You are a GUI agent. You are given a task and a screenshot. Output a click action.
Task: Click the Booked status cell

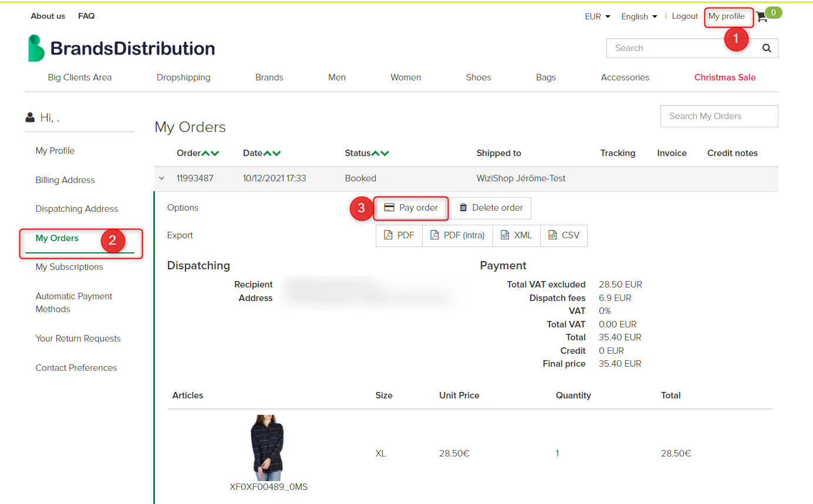pos(360,178)
